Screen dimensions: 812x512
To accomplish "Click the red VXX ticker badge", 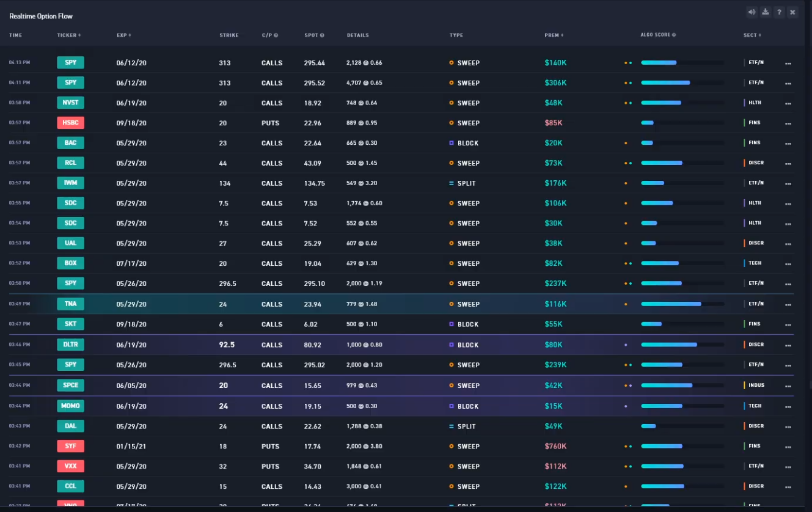I will tap(70, 466).
